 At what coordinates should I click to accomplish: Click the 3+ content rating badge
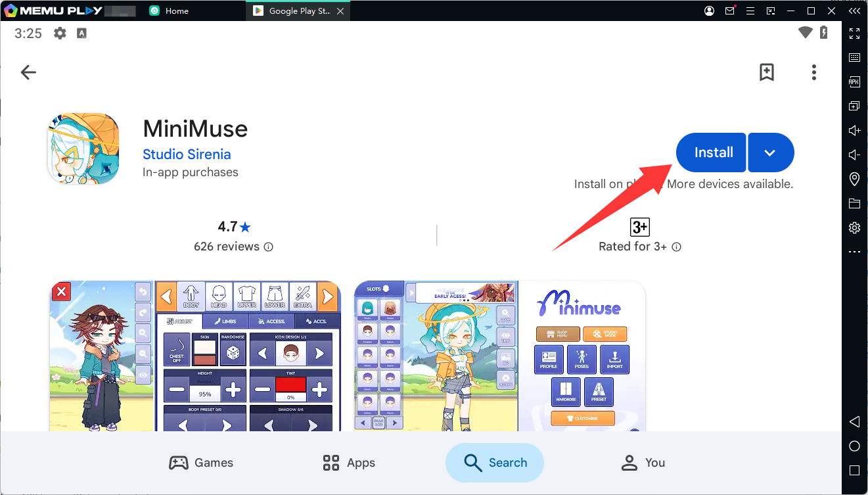[640, 227]
